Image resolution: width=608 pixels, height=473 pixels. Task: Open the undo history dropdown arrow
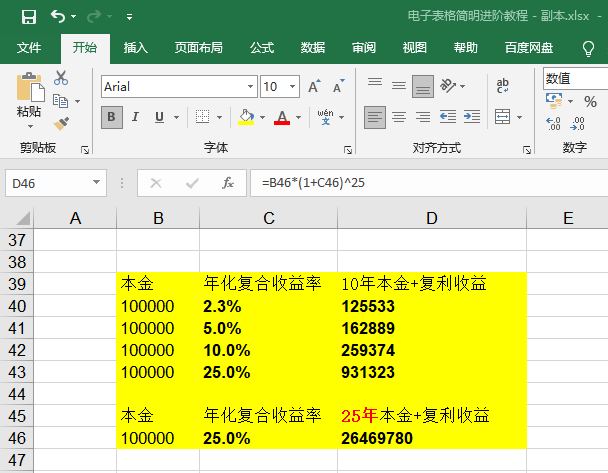[x=74, y=17]
